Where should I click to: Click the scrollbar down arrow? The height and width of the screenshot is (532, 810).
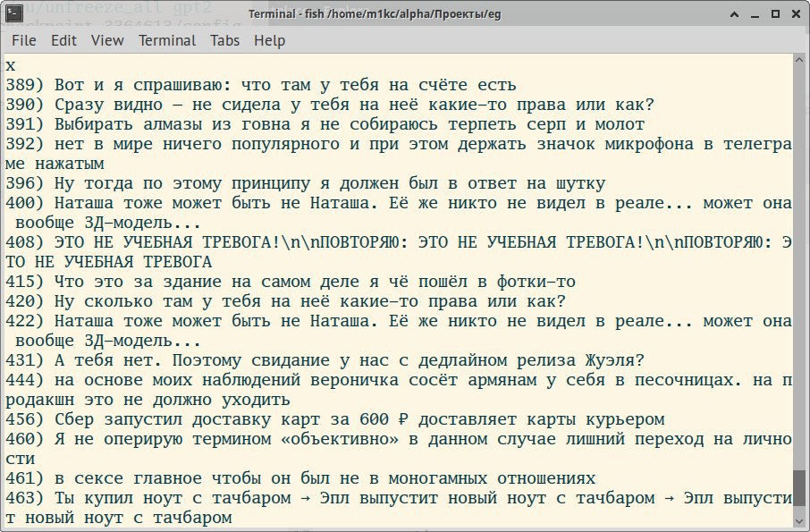pos(801,519)
